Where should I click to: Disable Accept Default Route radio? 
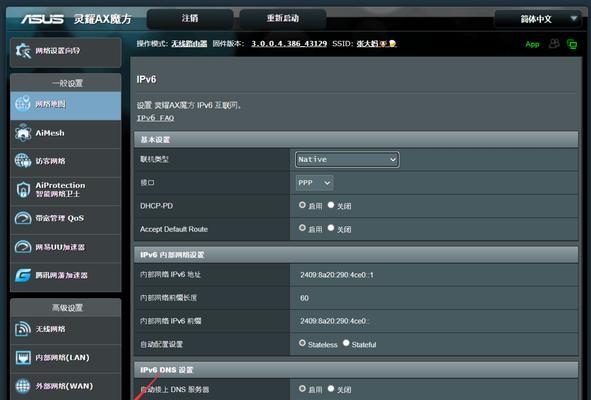click(331, 228)
